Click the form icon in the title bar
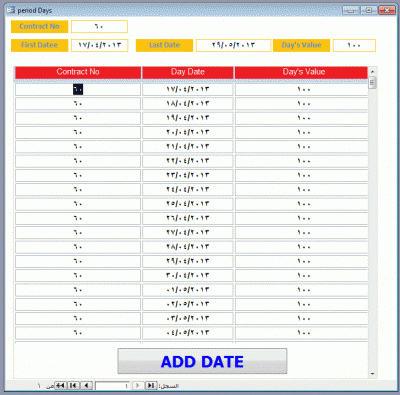Viewport: 400px width, 395px height. coord(11,10)
